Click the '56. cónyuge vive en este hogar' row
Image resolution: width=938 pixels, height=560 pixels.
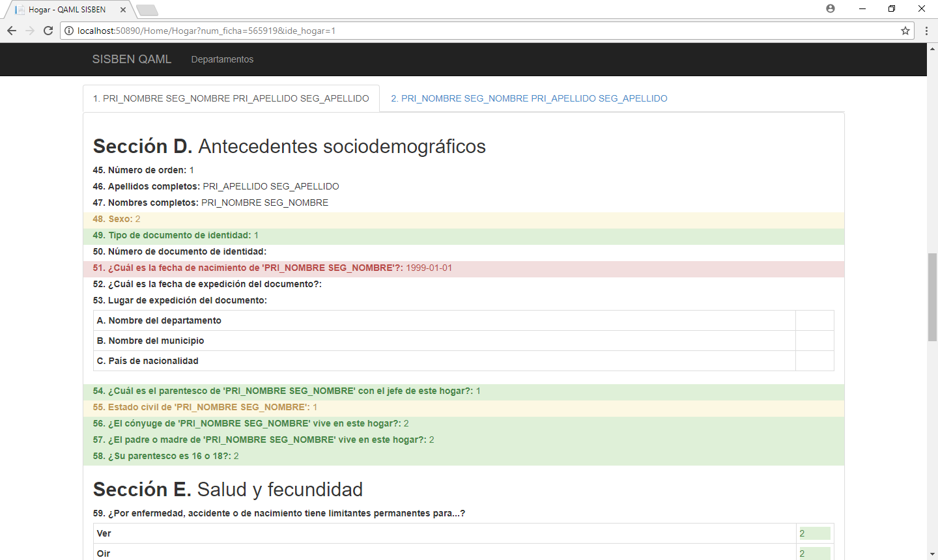coord(464,423)
